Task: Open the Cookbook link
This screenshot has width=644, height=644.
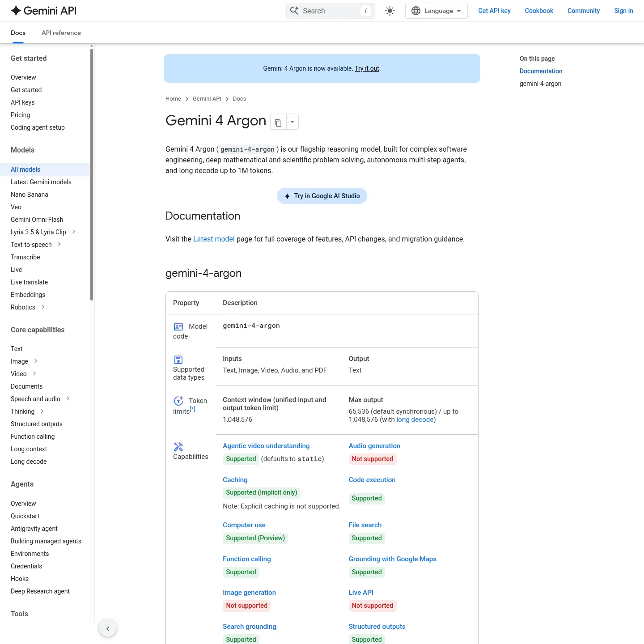Action: (539, 11)
